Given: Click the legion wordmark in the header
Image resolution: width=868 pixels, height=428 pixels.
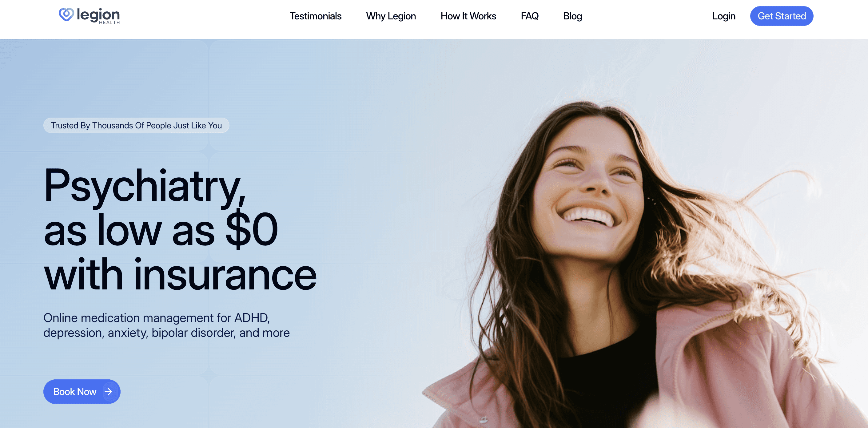Looking at the screenshot, I should click(x=98, y=15).
